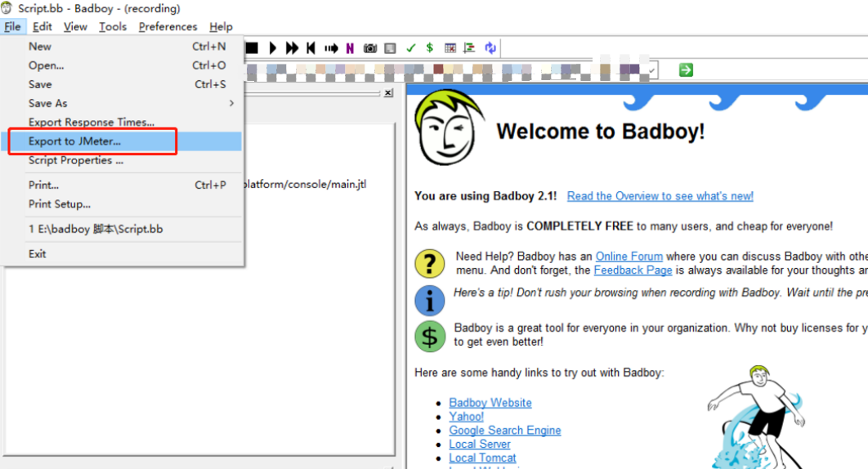Click the Play button in the toolbar

[x=272, y=48]
